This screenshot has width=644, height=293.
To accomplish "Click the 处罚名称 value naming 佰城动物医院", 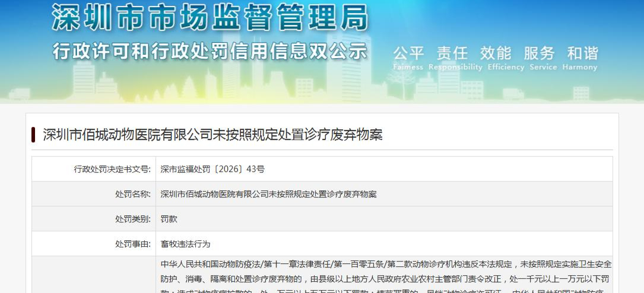I will (x=269, y=194).
